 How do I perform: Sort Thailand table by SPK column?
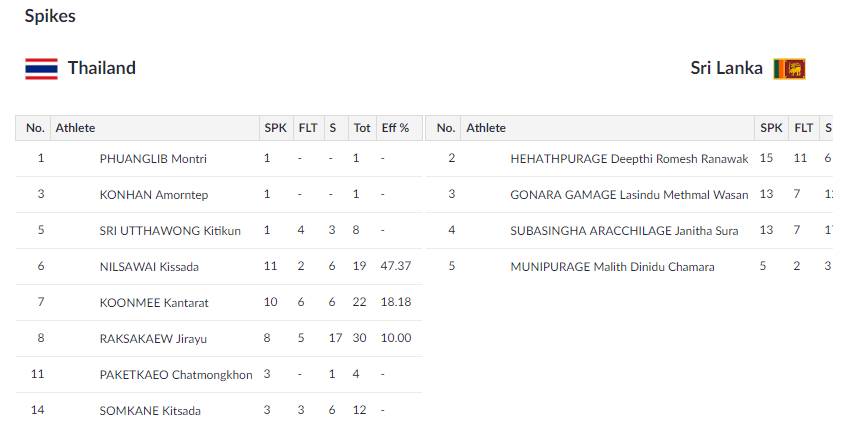tap(275, 128)
